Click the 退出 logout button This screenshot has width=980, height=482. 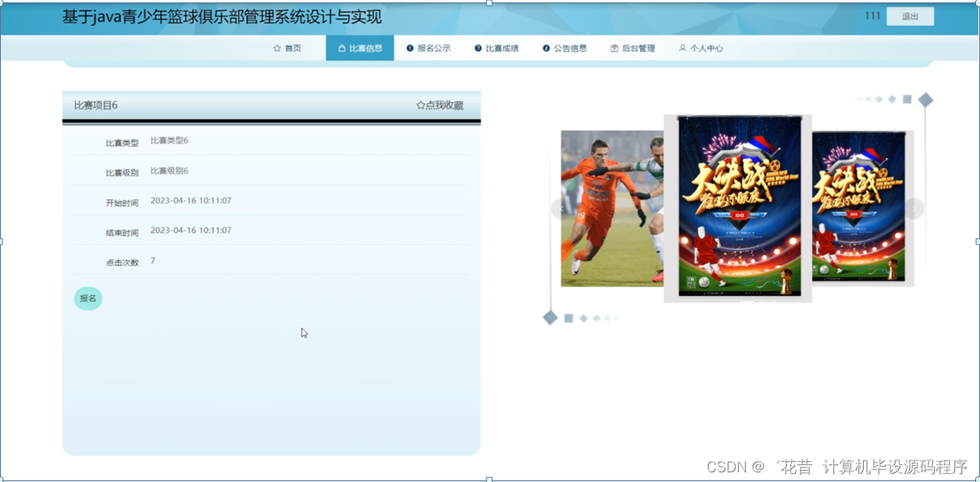[x=910, y=16]
